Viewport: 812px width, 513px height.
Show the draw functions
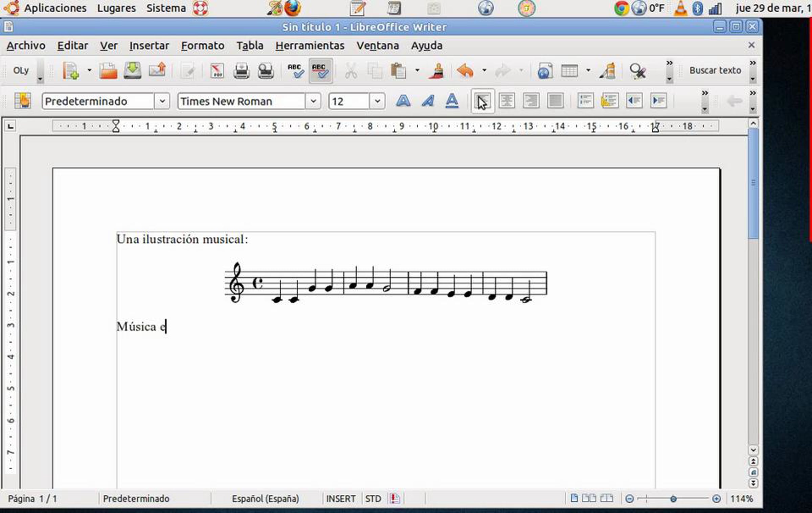pos(608,71)
